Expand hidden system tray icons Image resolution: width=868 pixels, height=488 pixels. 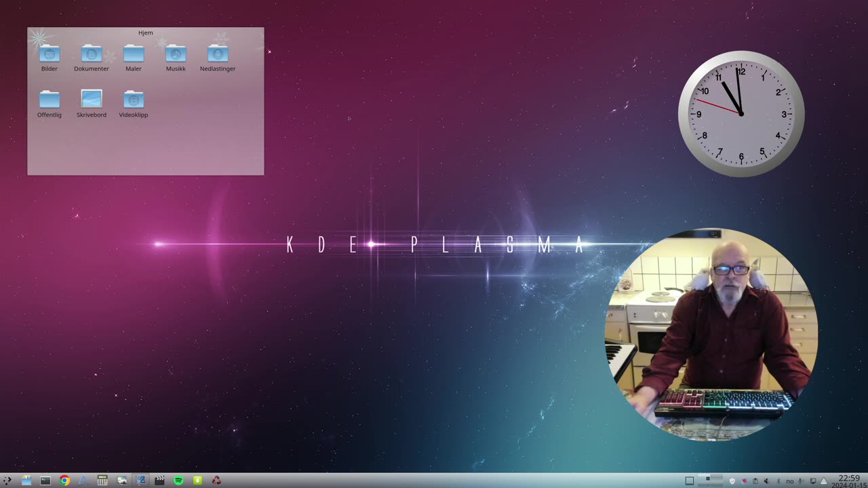point(824,481)
